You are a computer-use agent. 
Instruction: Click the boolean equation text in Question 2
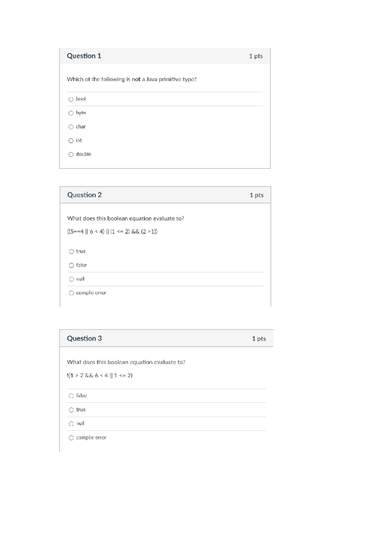pyautogui.click(x=112, y=233)
